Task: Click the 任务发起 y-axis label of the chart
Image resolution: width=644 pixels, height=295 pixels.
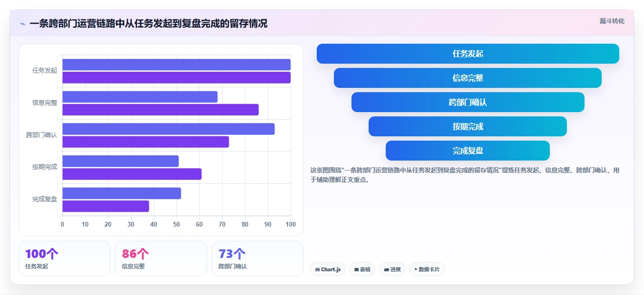Action: pyautogui.click(x=45, y=70)
